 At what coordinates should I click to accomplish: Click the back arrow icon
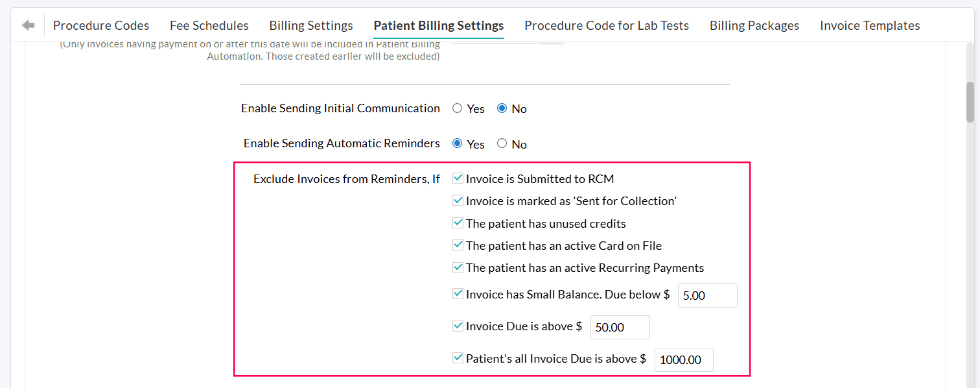click(27, 25)
